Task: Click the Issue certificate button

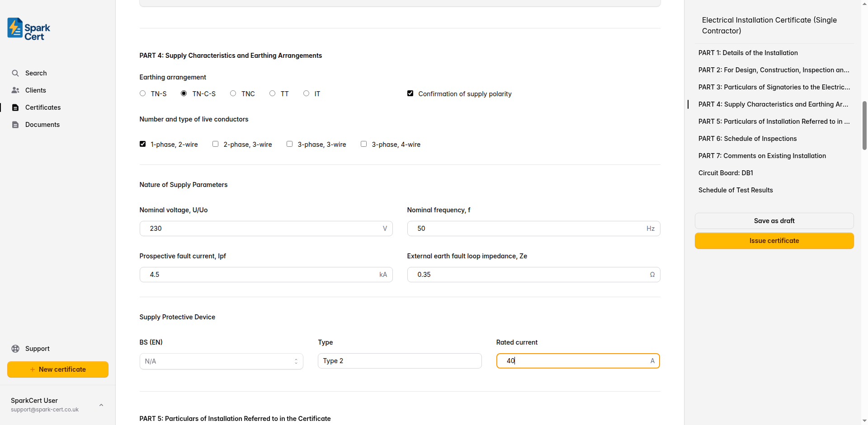Action: pos(774,241)
